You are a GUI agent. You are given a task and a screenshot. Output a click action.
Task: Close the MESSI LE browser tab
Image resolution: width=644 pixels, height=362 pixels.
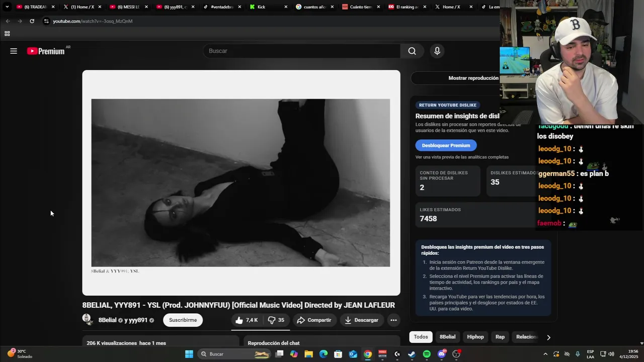pyautogui.click(x=146, y=7)
